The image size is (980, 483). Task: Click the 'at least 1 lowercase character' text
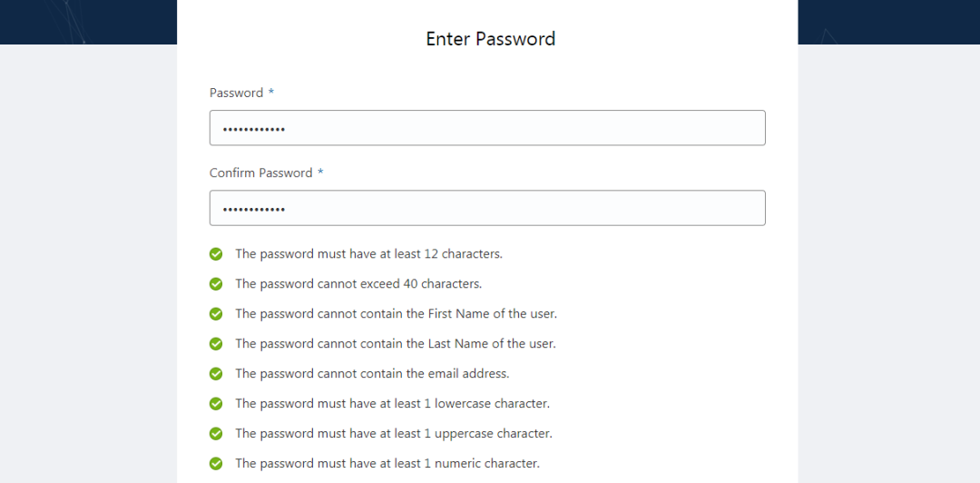pos(392,404)
